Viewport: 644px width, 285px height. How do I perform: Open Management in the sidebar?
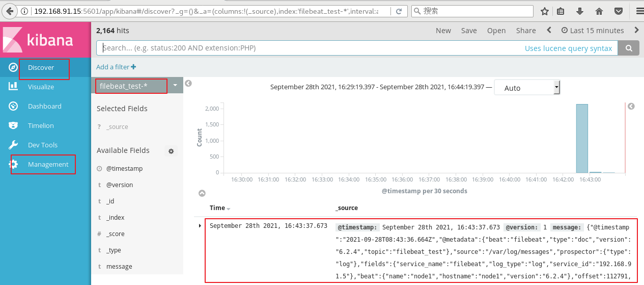coord(48,165)
